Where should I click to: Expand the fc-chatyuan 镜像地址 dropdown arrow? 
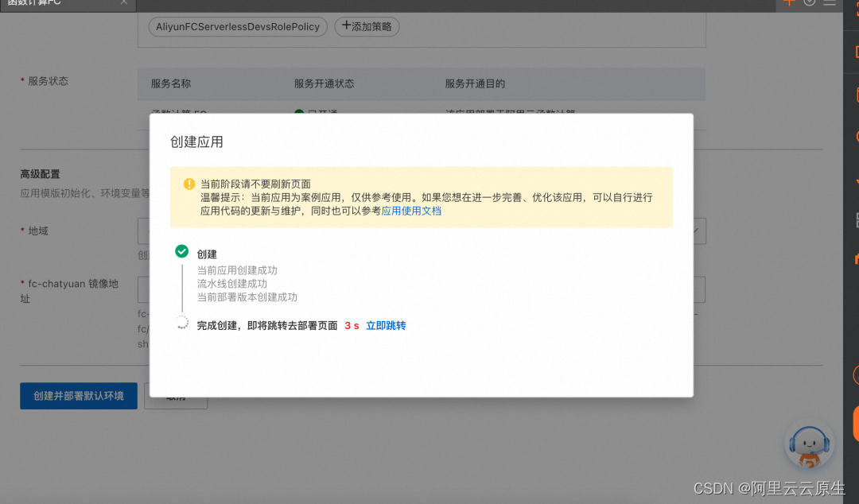point(698,289)
